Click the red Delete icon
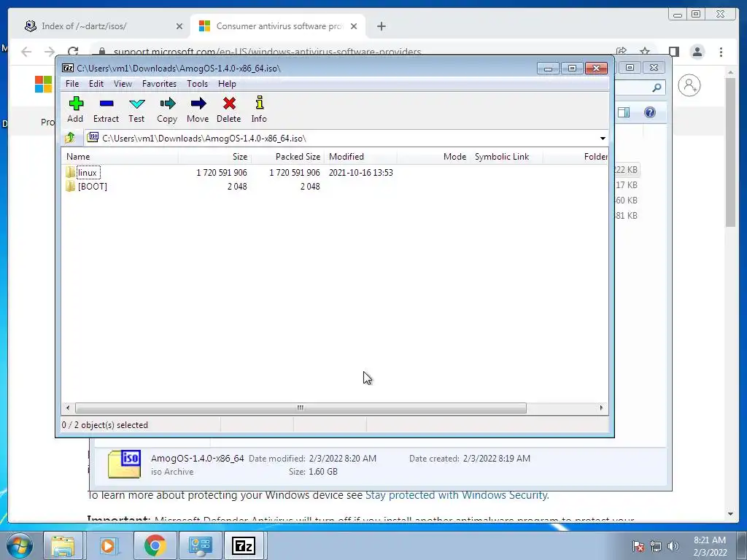This screenshot has width=747, height=560. tap(229, 104)
